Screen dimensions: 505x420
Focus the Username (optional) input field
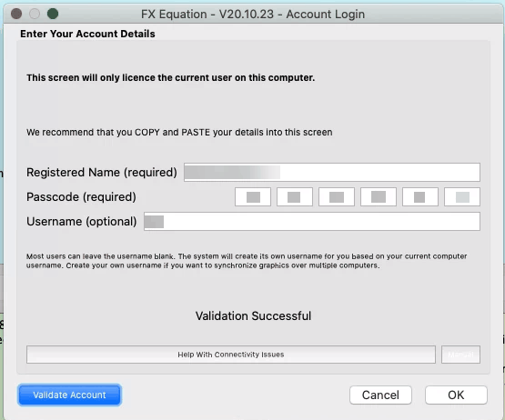[x=312, y=222]
